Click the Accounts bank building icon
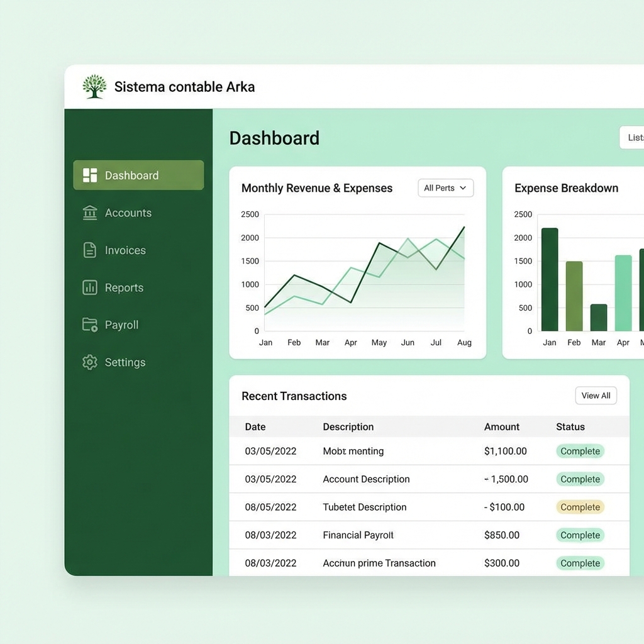Image resolution: width=644 pixels, height=644 pixels. tap(90, 213)
